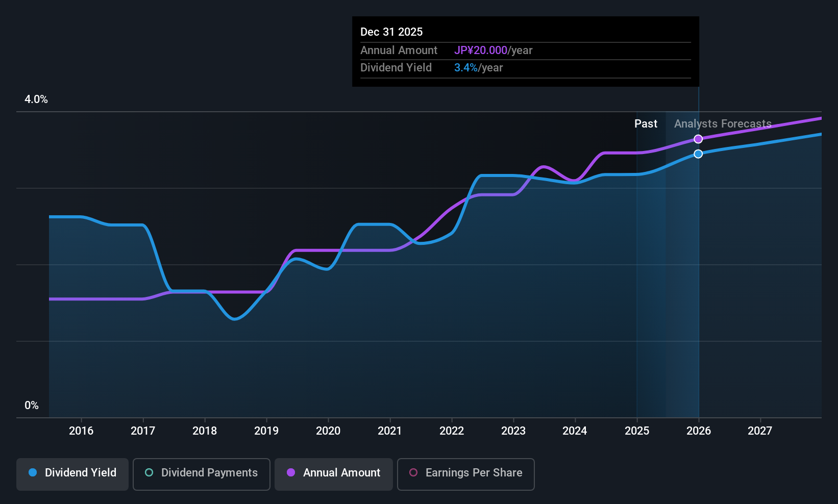838x504 pixels.
Task: Click the 4.0% y-axis label
Action: [36, 99]
